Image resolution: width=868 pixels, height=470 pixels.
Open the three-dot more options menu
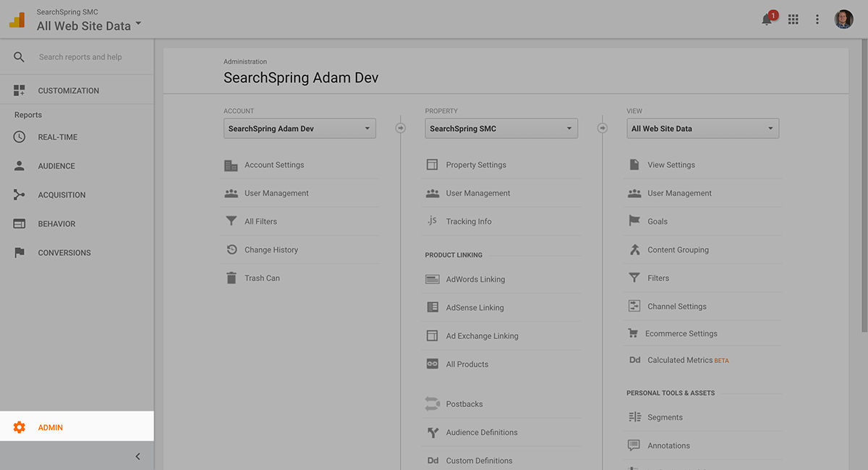point(817,20)
